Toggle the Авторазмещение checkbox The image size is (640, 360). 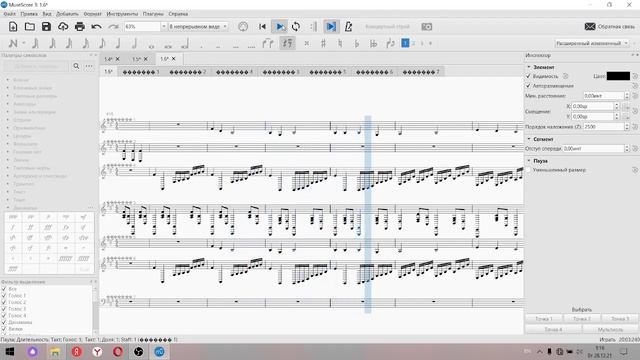pos(529,86)
